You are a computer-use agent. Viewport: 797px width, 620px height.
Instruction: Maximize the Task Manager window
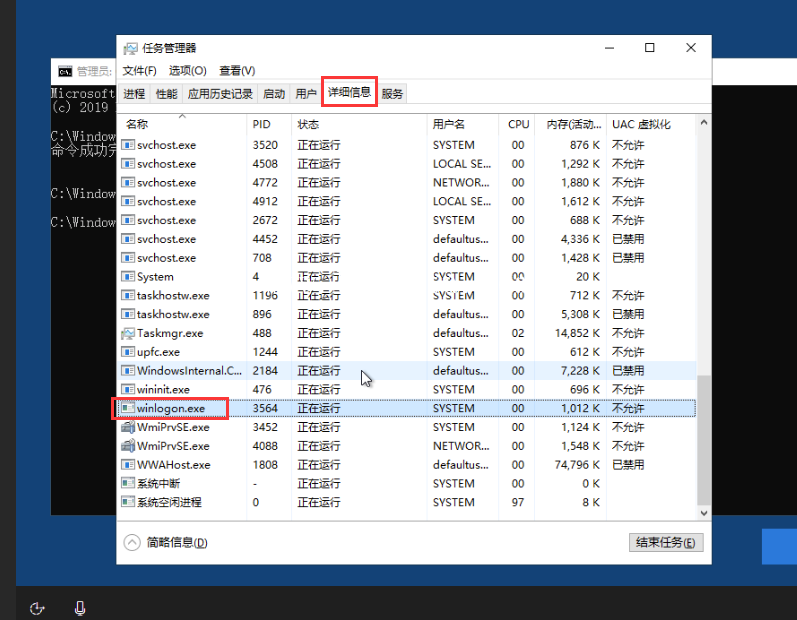pos(649,48)
